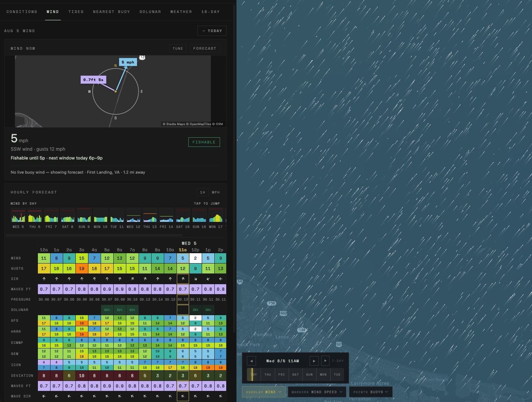The height and width of the screenshot is (402, 532).
Task: Click the yellow time marker on the timeline
Action: (x=252, y=374)
